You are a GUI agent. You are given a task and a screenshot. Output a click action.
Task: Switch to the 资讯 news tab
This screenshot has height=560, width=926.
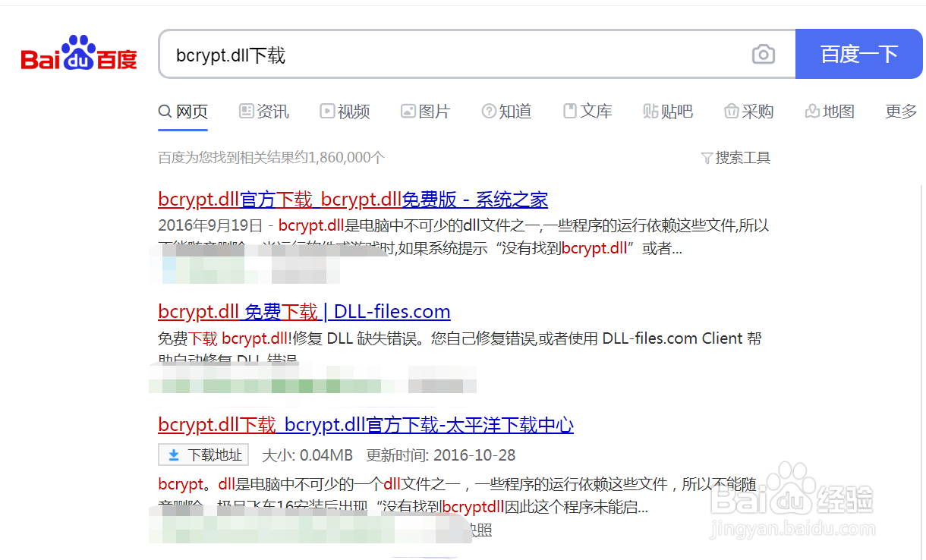tap(264, 111)
